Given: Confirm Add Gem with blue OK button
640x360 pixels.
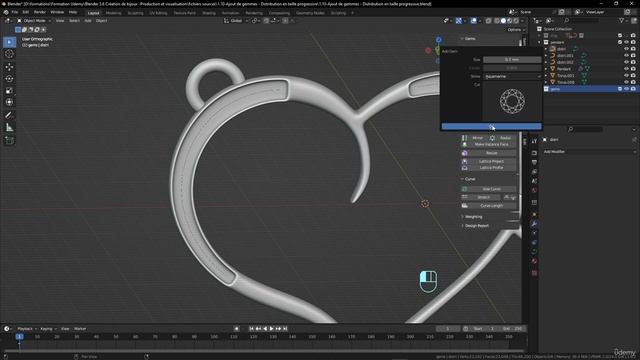Looking at the screenshot, I should click(491, 127).
